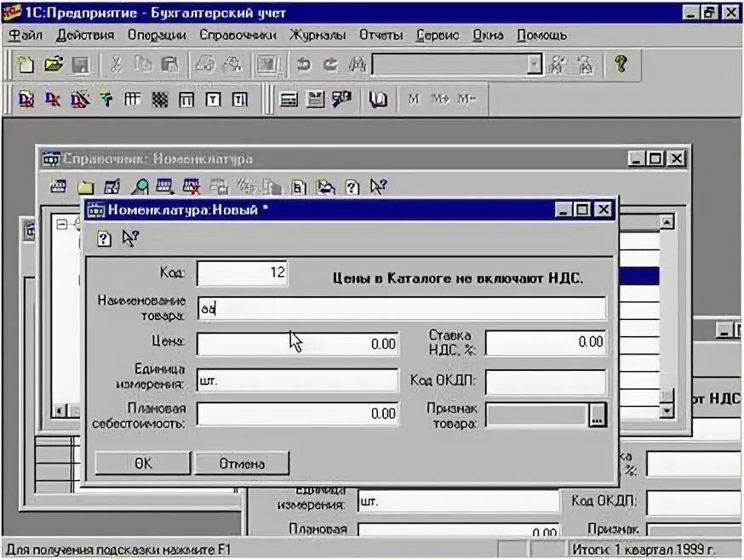Image resolution: width=744 pixels, height=560 pixels.
Task: Click the green T formula icon
Action: pos(106,100)
